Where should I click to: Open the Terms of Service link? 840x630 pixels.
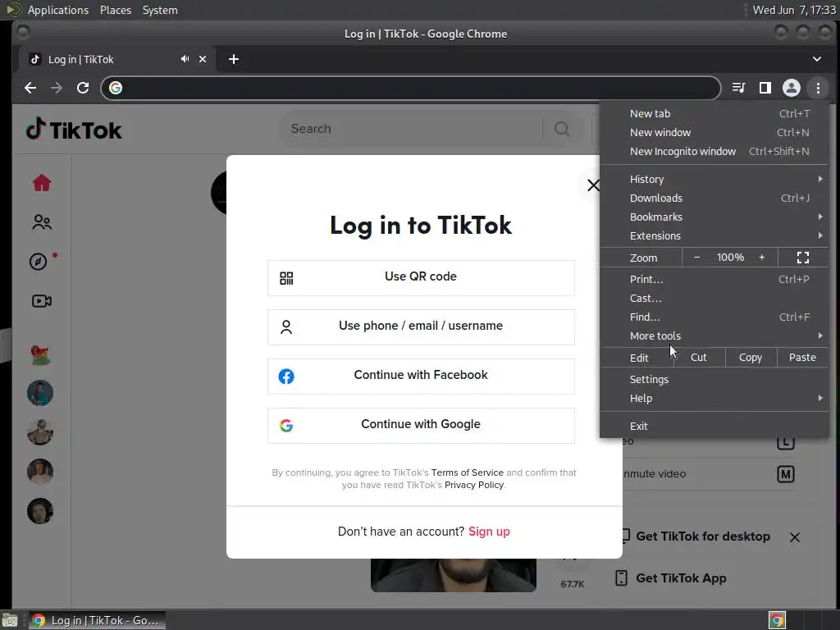pos(467,472)
